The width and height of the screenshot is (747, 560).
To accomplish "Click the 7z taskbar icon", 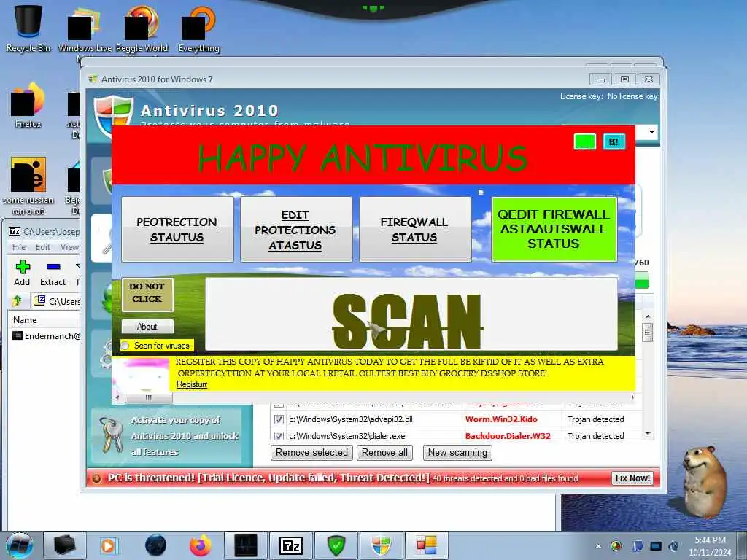I will point(291,545).
